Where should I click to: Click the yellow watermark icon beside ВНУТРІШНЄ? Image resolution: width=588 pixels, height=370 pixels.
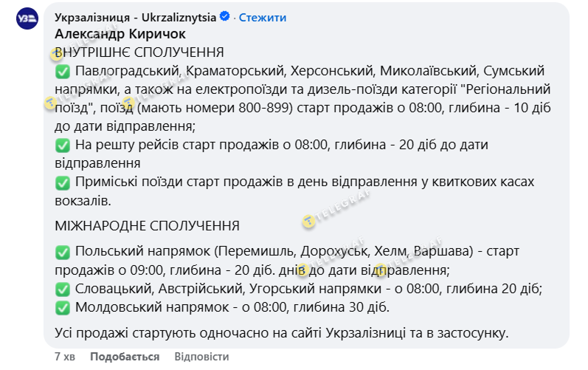[x=56, y=55]
